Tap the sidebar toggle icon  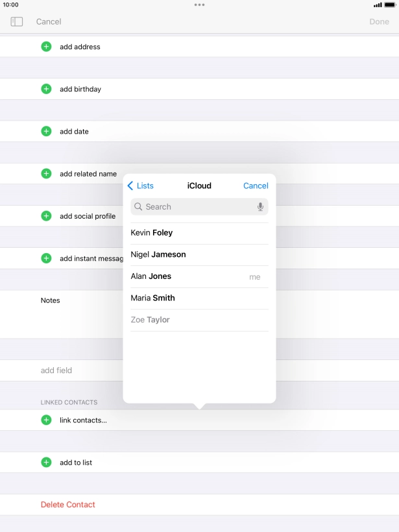pos(17,21)
